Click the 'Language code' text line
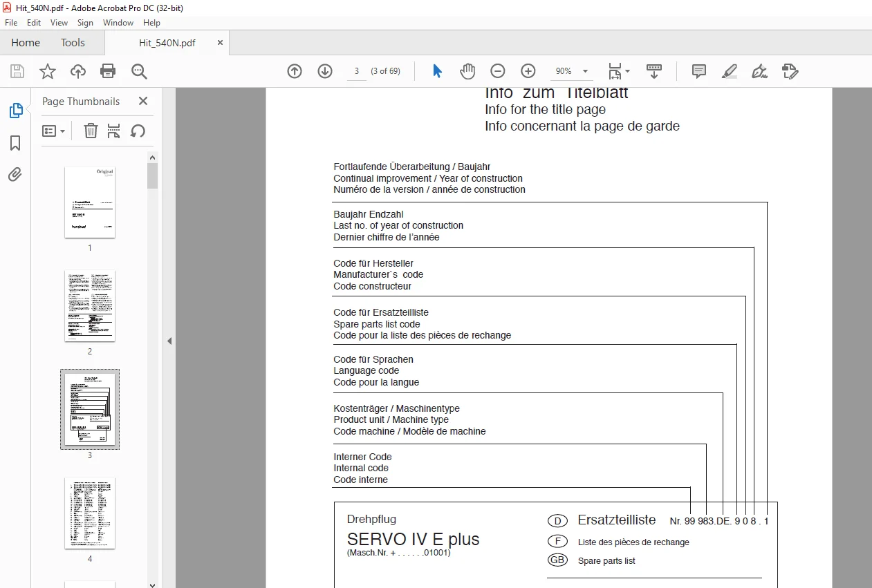The image size is (872, 588). pos(367,371)
